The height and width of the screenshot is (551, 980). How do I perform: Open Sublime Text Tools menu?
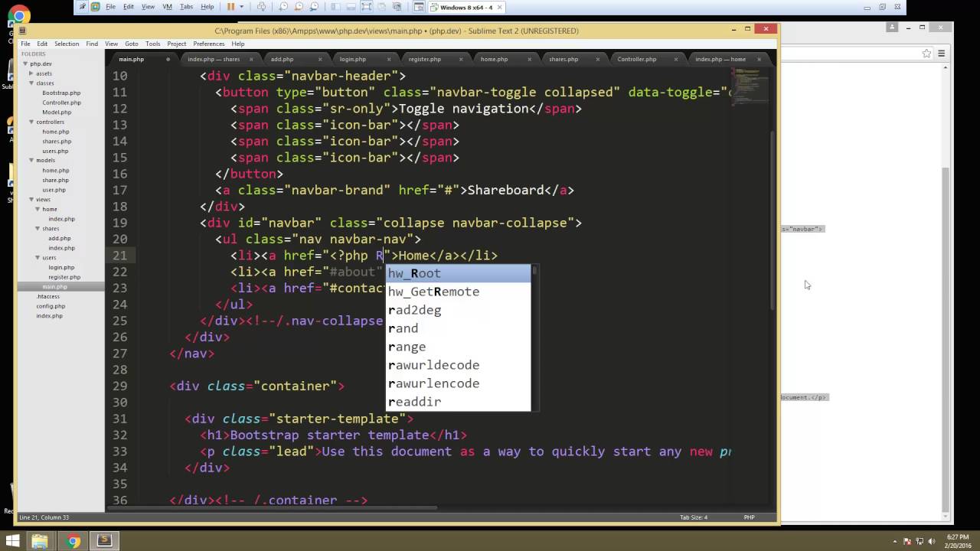[x=153, y=44]
